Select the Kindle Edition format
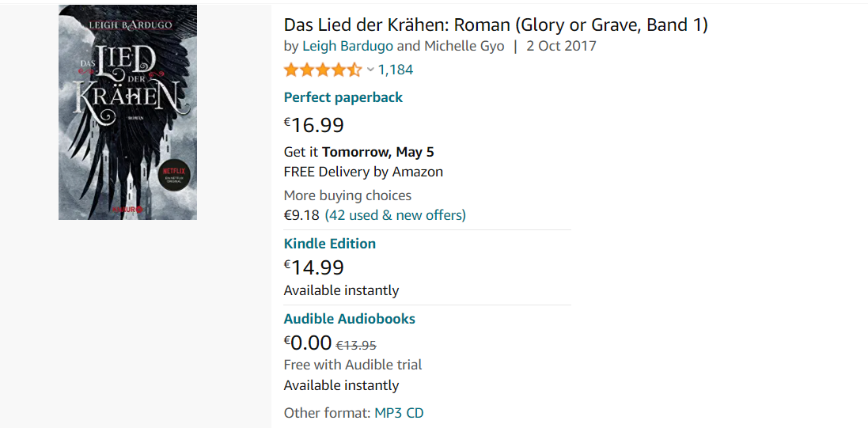 tap(329, 244)
